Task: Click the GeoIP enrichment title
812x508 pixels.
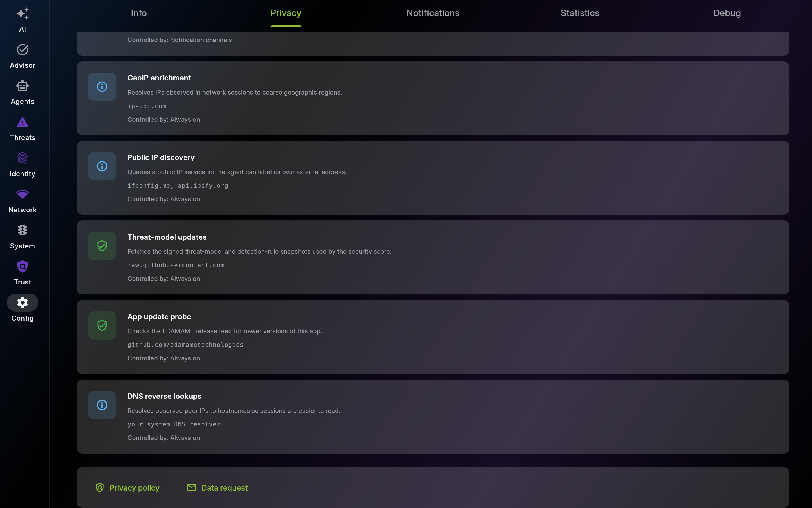Action: (x=159, y=78)
